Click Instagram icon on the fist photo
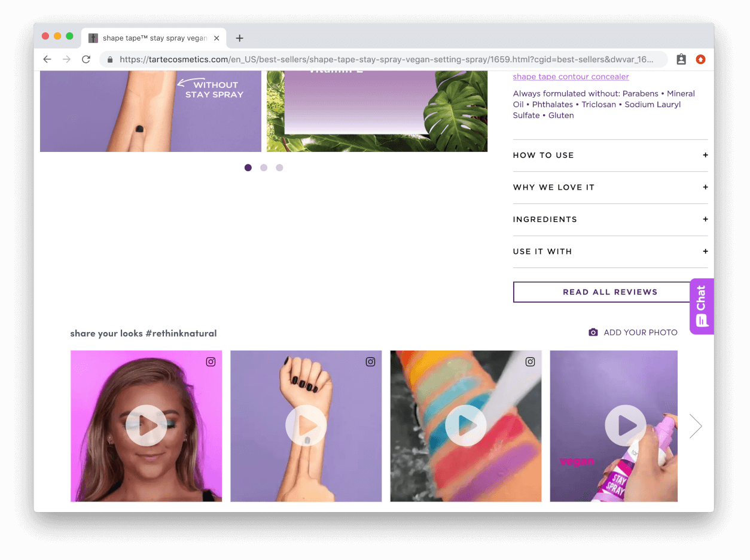Viewport: 750px width, 560px height. click(x=371, y=362)
